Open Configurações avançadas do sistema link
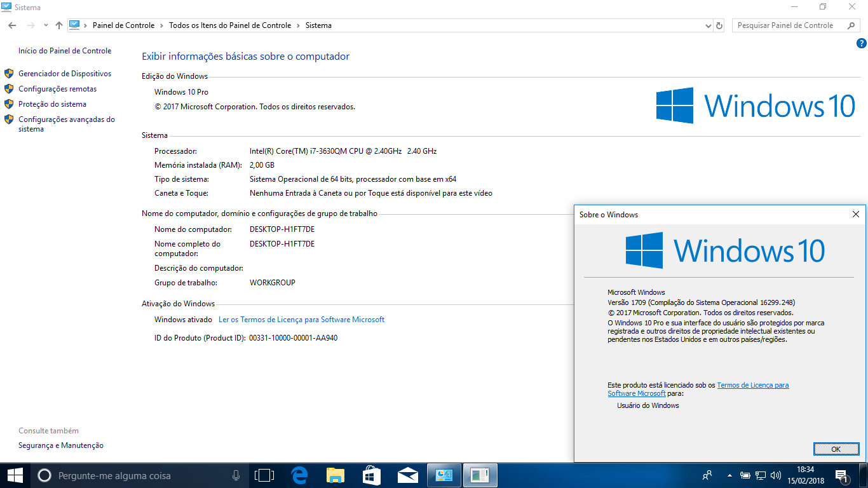 (x=67, y=124)
